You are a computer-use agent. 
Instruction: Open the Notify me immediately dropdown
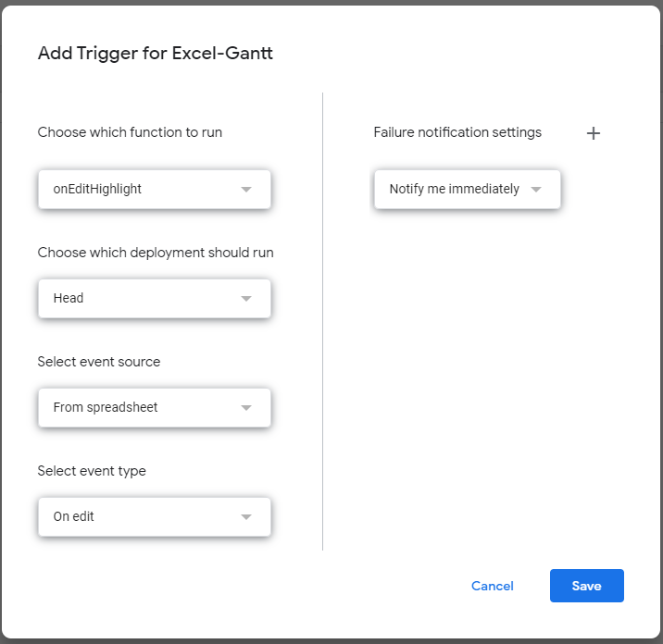468,190
